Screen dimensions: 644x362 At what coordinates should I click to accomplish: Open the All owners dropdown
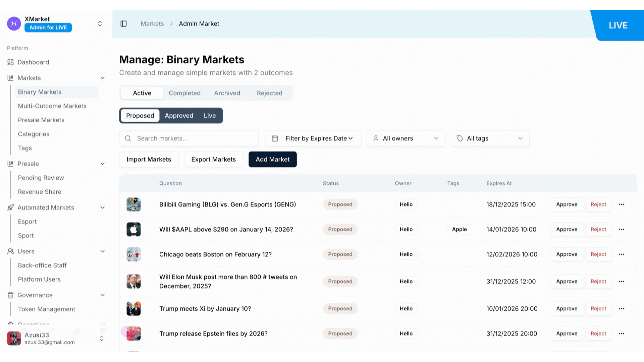click(406, 138)
